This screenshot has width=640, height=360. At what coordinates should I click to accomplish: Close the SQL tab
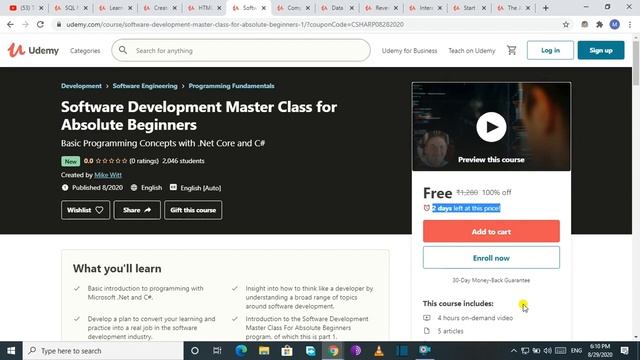point(85,8)
